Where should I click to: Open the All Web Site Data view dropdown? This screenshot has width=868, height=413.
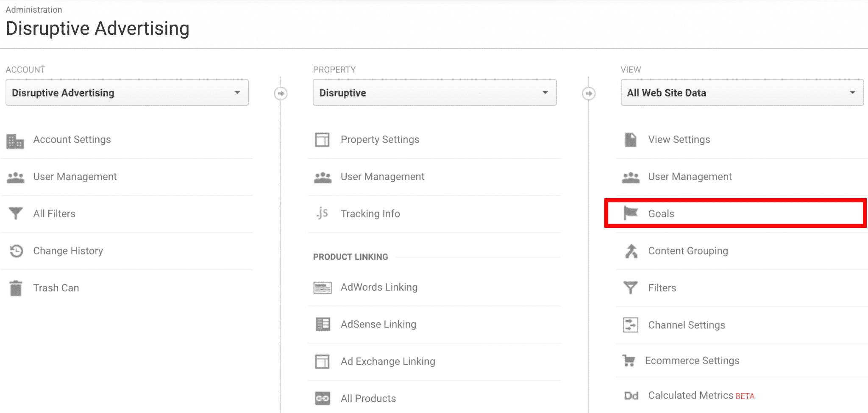(x=742, y=92)
